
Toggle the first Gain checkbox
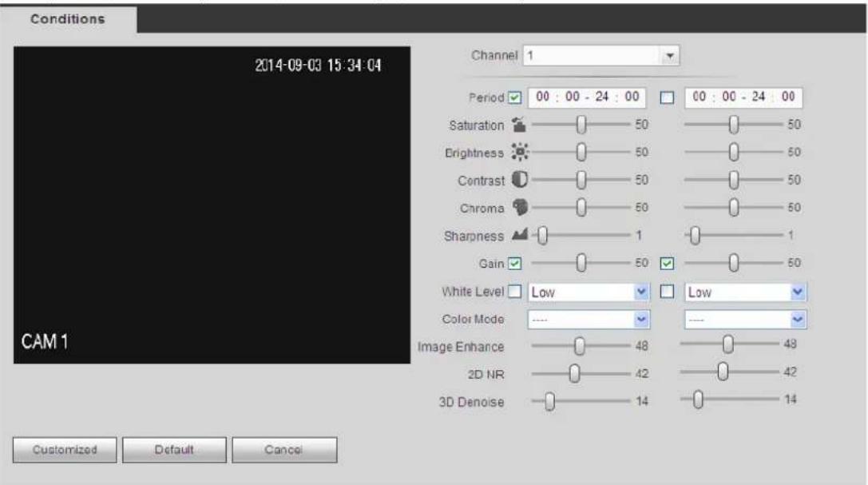[x=515, y=264]
